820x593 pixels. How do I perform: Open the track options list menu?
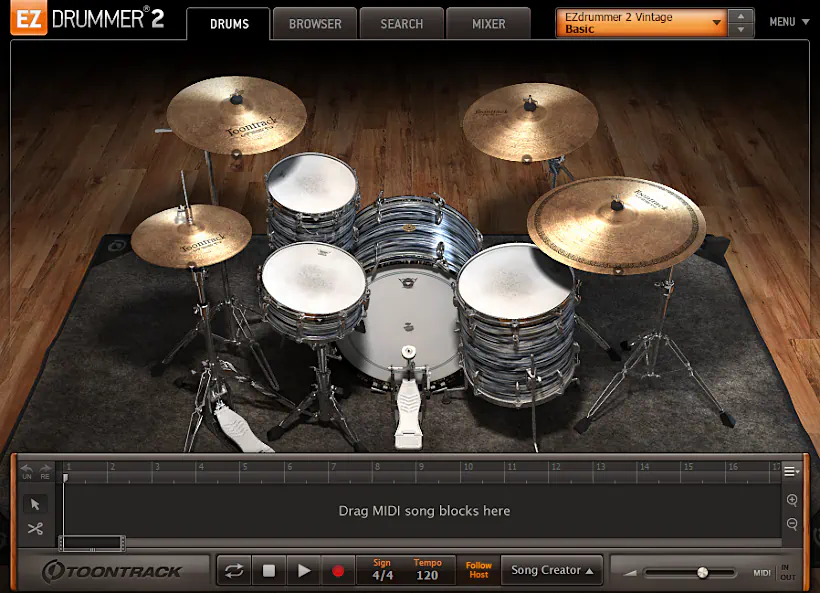(x=791, y=472)
